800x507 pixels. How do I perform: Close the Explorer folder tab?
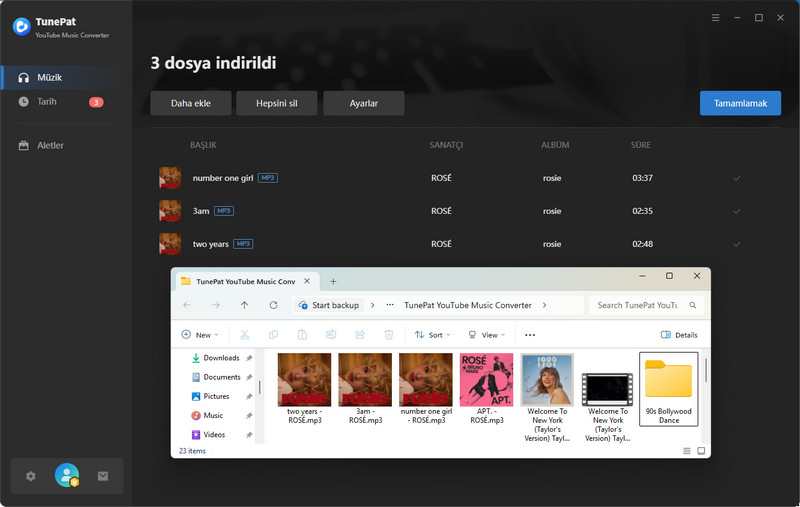[x=307, y=281]
